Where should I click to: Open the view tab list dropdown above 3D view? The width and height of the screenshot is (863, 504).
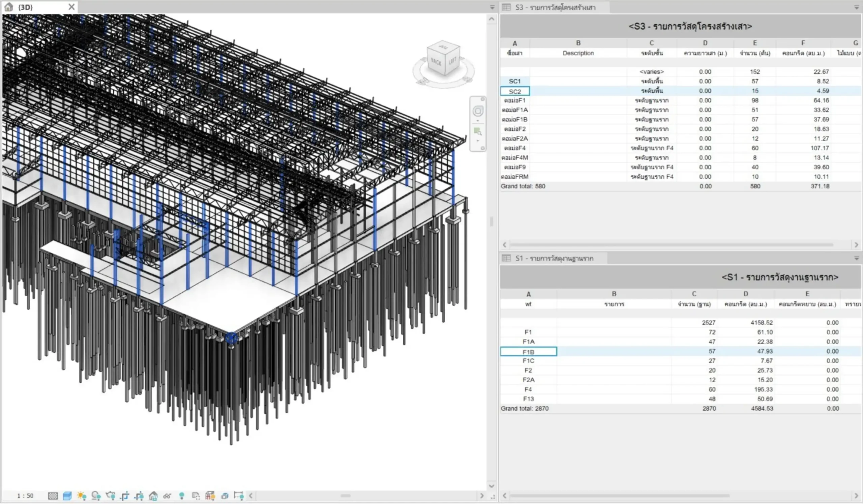click(x=492, y=7)
